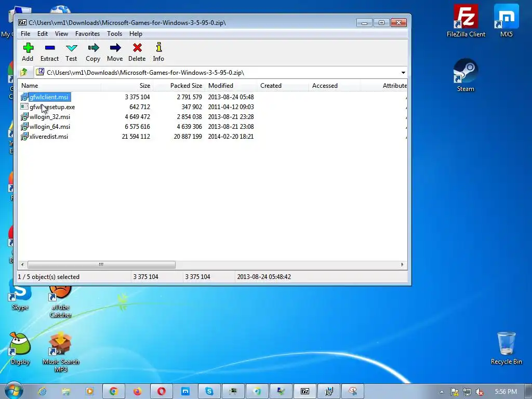Click modified date 2011-04-12 09:03
Image resolution: width=532 pixels, height=399 pixels.
231,107
